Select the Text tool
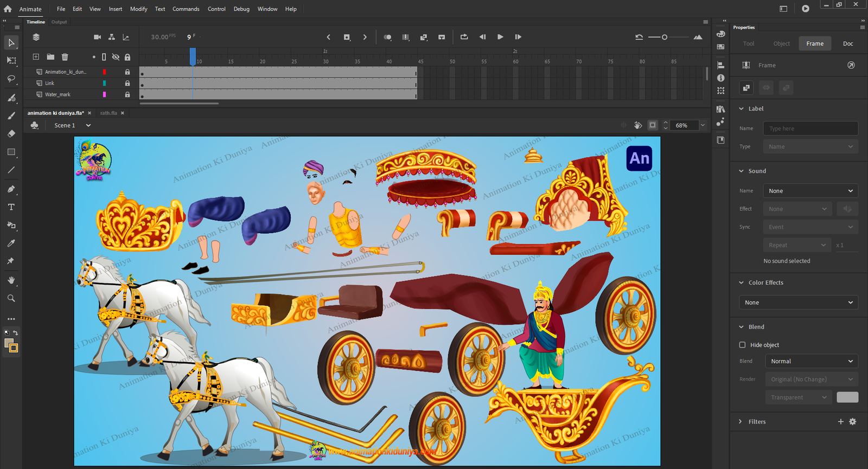The image size is (868, 469). click(x=11, y=207)
